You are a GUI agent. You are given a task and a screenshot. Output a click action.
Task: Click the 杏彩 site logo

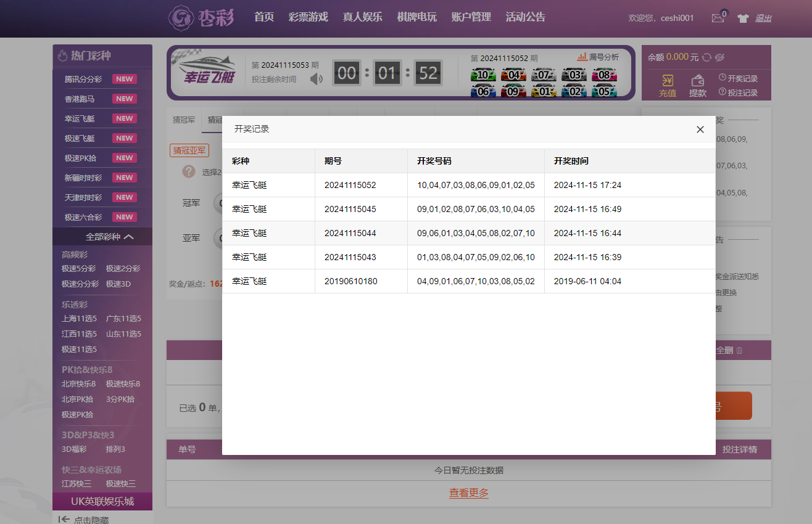click(x=201, y=17)
